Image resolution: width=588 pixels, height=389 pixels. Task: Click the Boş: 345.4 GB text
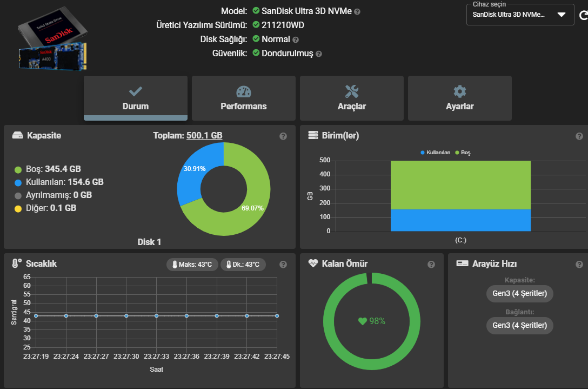(x=54, y=169)
